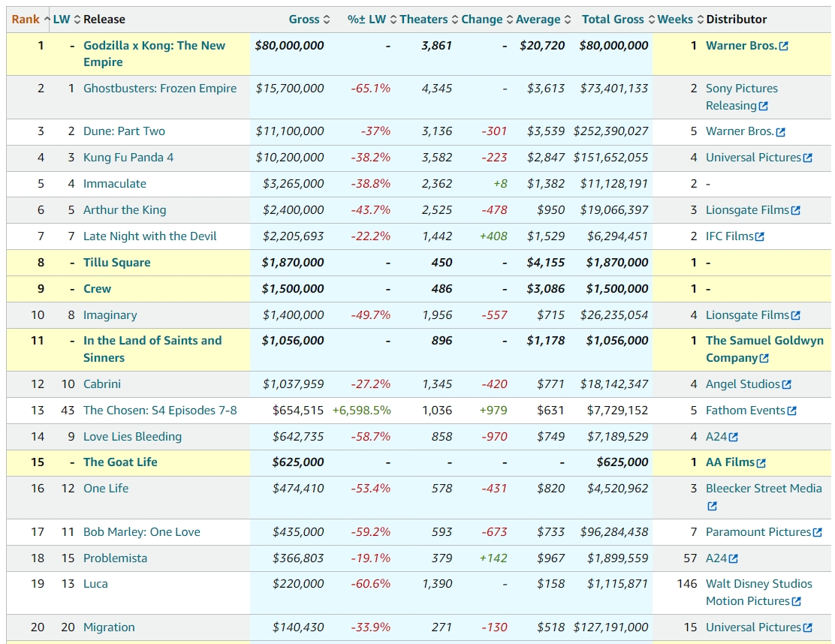This screenshot has width=835, height=644.
Task: Click the sort arrows next to Weeks
Action: (701, 20)
